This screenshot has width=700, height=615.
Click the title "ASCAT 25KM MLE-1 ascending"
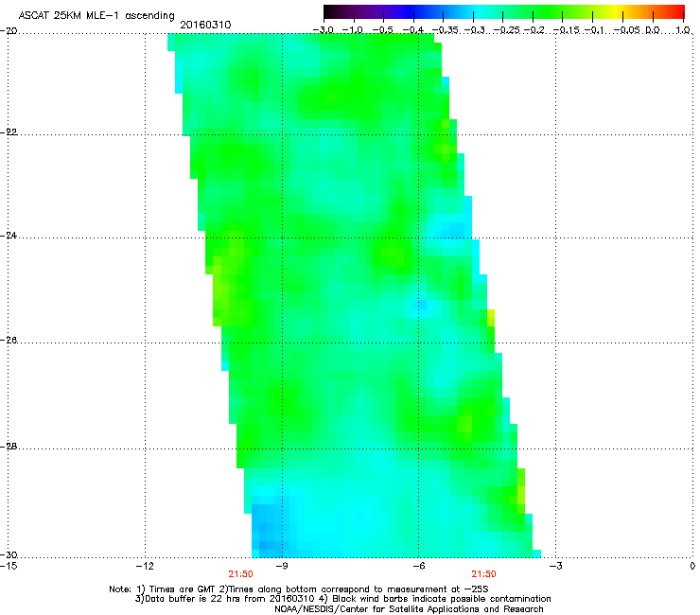96,16
